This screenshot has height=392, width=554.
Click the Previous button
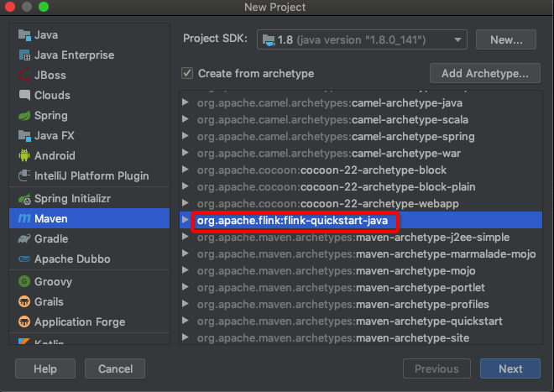pyautogui.click(x=436, y=368)
